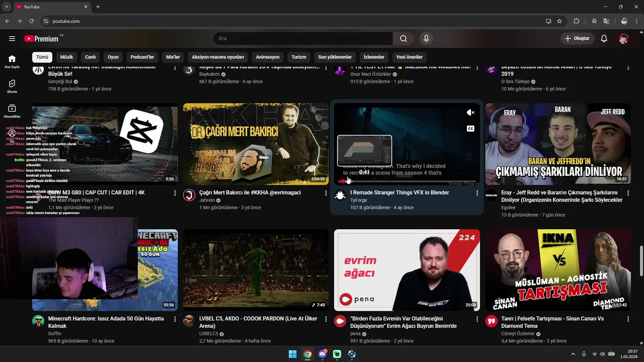Click the Oluştur create button
The height and width of the screenshot is (362, 644).
(x=578, y=39)
